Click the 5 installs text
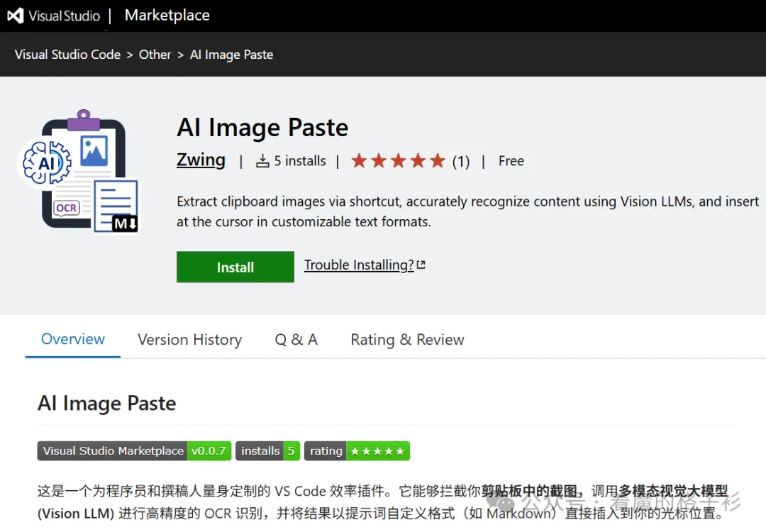Viewport: 766px width, 532px height. point(300,161)
